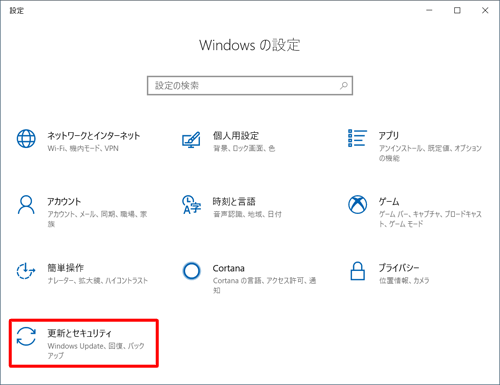500x385 pixels.
Task: Click the '位置情報, カメラ' description
Action: pos(404,281)
